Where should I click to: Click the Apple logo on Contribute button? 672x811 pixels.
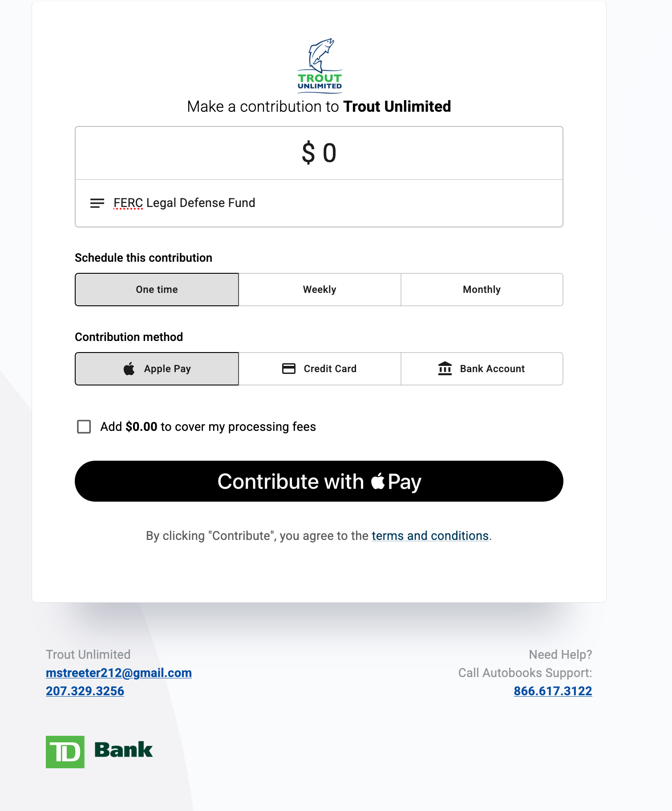point(378,481)
